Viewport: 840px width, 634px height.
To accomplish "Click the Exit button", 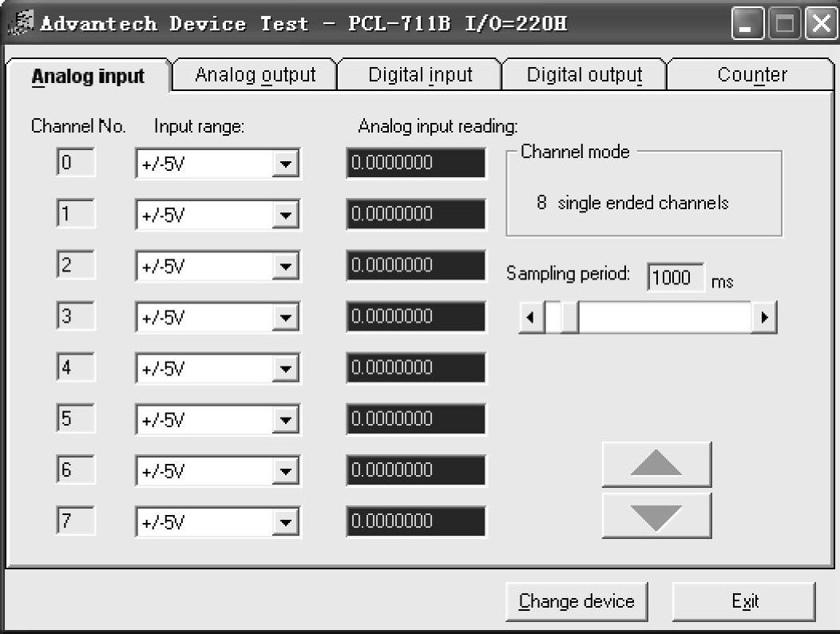I will coord(744,601).
